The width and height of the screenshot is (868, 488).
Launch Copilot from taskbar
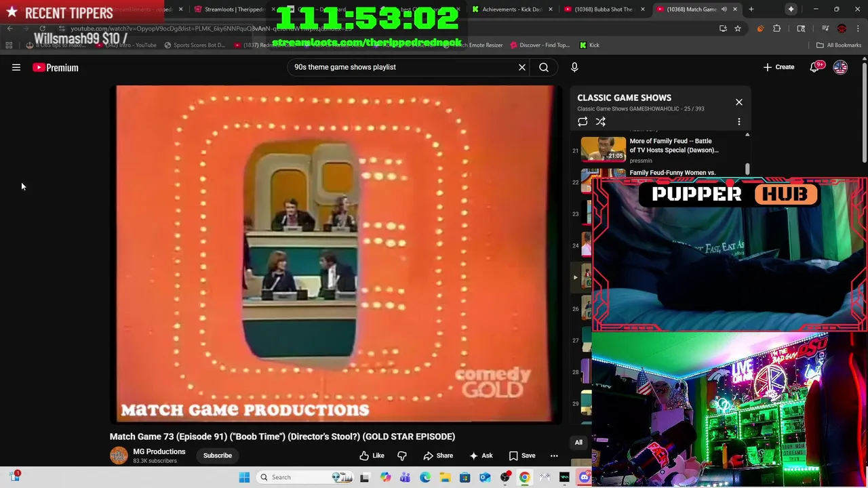tap(385, 477)
